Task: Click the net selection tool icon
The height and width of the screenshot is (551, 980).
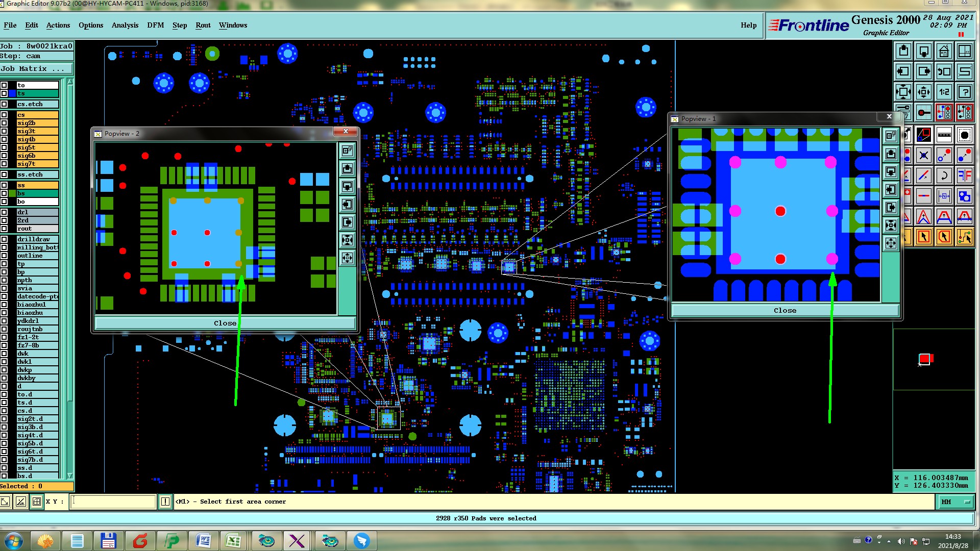Action: point(964,237)
